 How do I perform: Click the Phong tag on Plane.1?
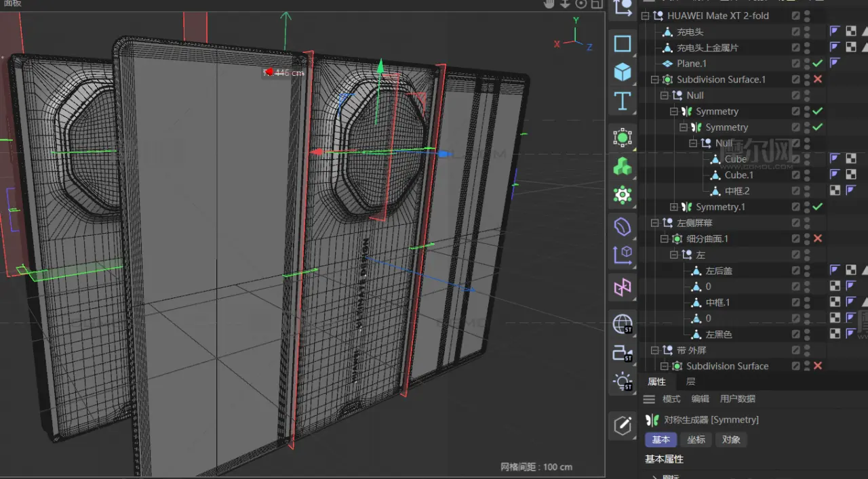pos(835,63)
